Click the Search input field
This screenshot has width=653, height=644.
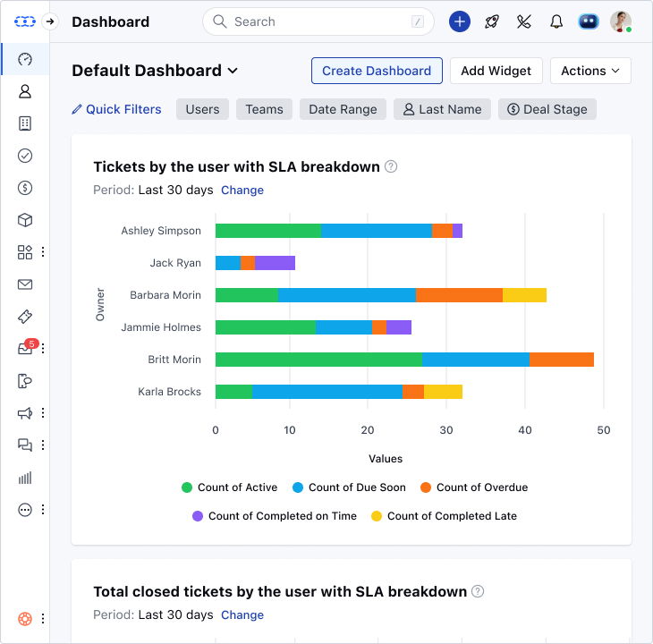tap(318, 21)
